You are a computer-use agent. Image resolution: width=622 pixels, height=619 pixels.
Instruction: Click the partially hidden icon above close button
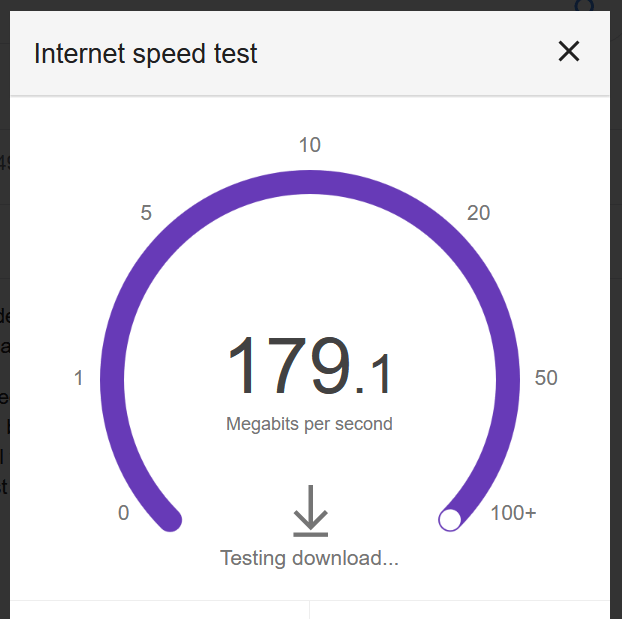click(x=584, y=5)
